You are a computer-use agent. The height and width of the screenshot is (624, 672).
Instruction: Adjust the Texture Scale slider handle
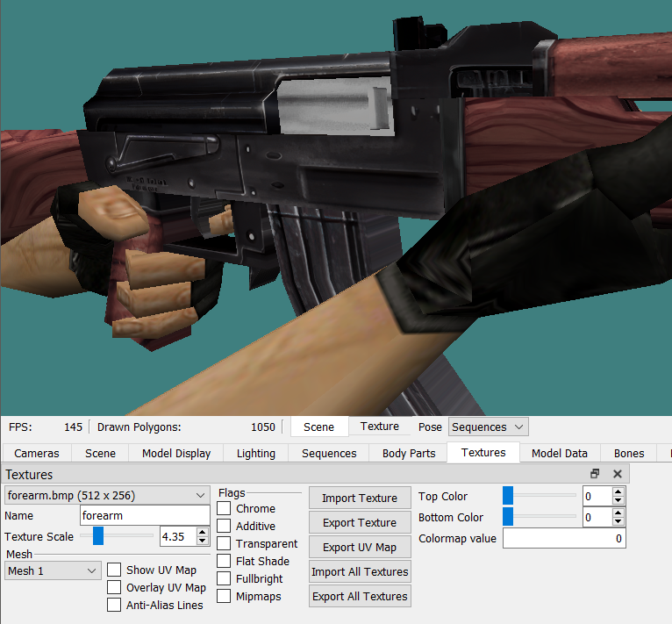[98, 536]
